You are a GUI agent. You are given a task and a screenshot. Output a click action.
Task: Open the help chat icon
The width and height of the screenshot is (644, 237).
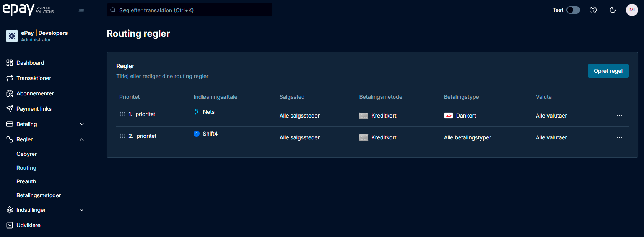(x=593, y=10)
